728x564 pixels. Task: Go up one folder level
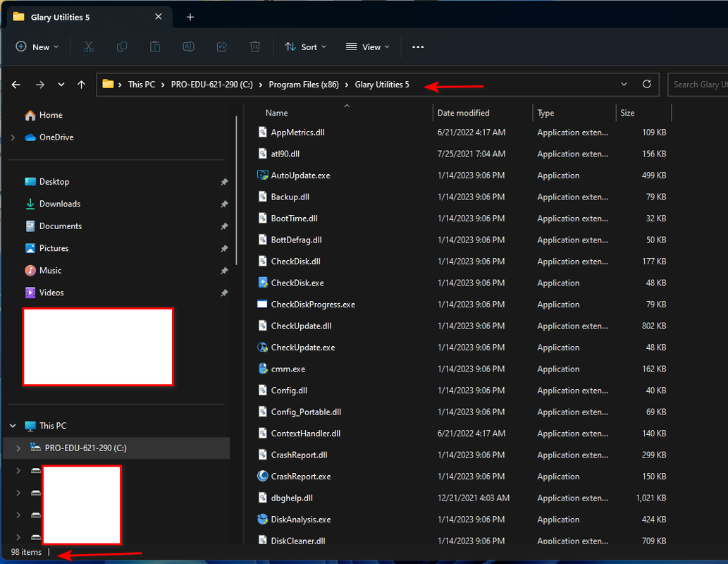[x=81, y=85]
